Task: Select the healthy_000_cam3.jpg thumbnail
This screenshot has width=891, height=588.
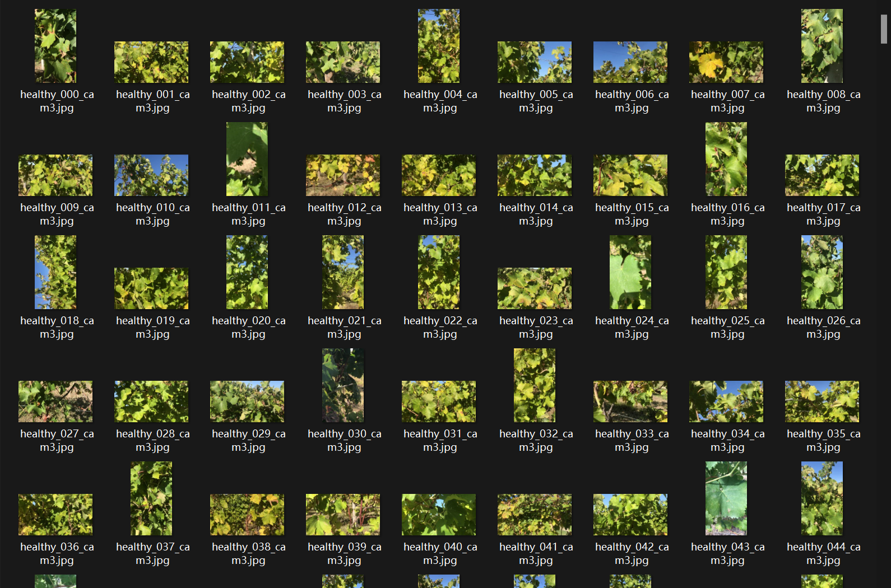Action: click(x=55, y=46)
